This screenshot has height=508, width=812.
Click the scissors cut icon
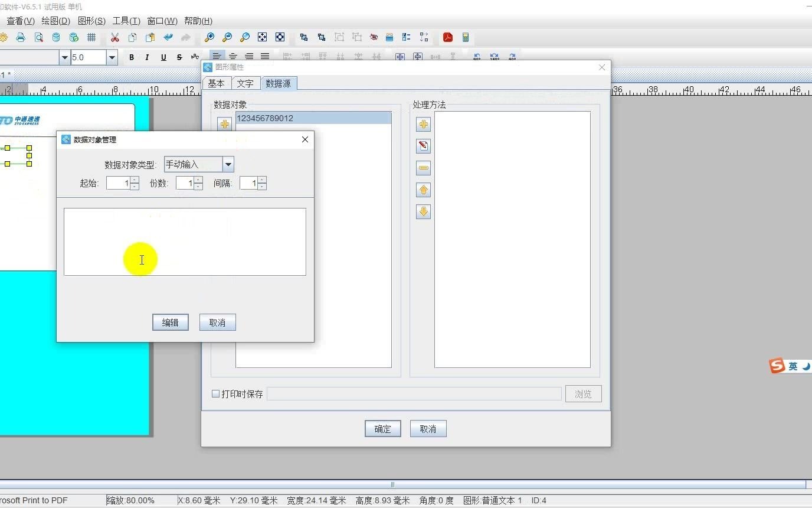click(x=115, y=37)
